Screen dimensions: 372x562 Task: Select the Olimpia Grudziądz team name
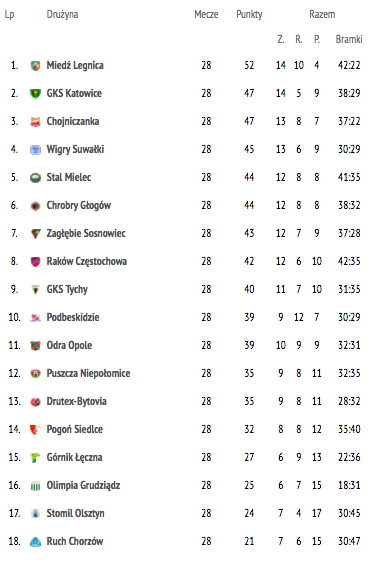click(83, 486)
